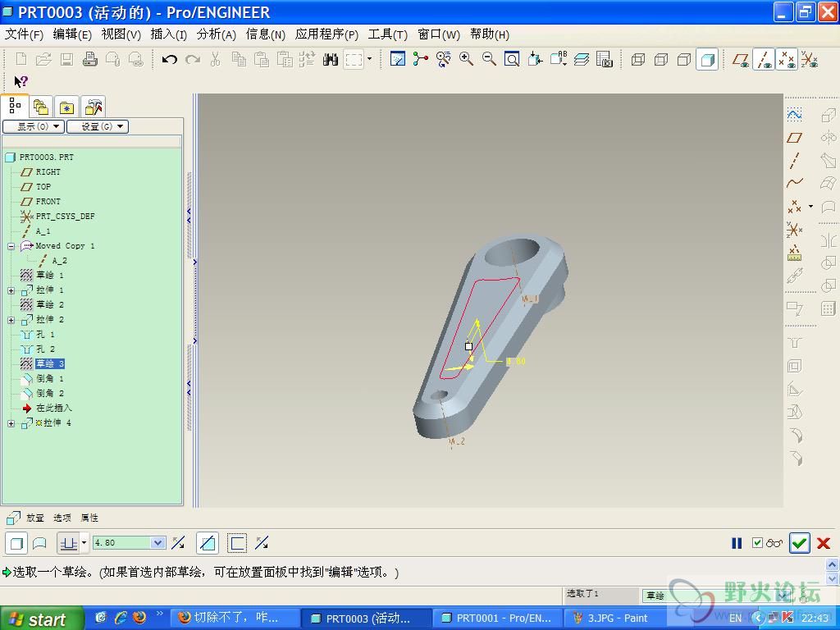Open the binoculars Find tool
This screenshot has width=840, height=630.
click(330, 59)
